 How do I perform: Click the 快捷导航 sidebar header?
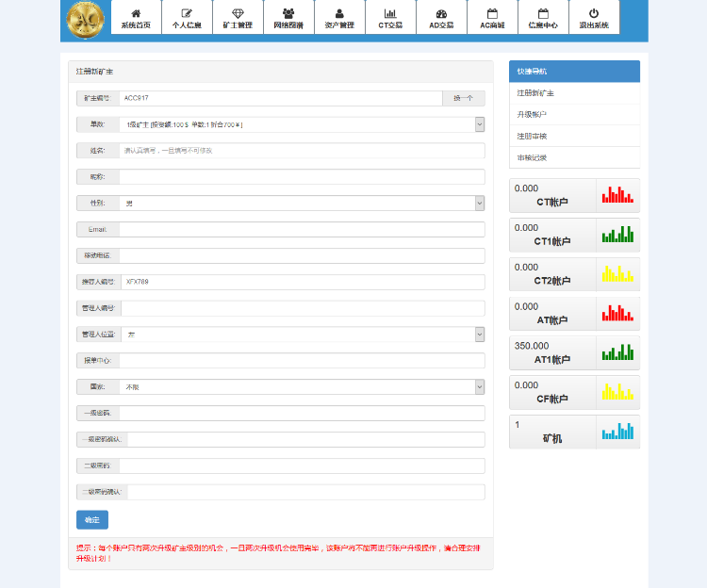574,72
